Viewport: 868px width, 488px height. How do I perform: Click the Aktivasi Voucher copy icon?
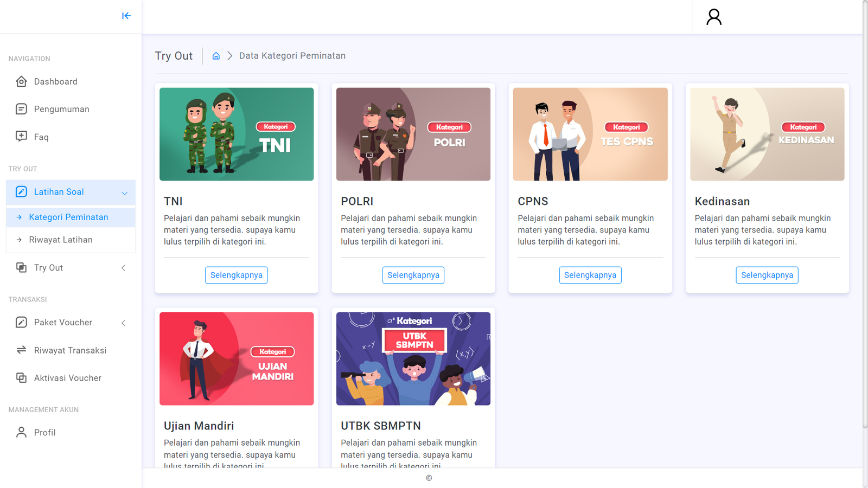pos(21,377)
